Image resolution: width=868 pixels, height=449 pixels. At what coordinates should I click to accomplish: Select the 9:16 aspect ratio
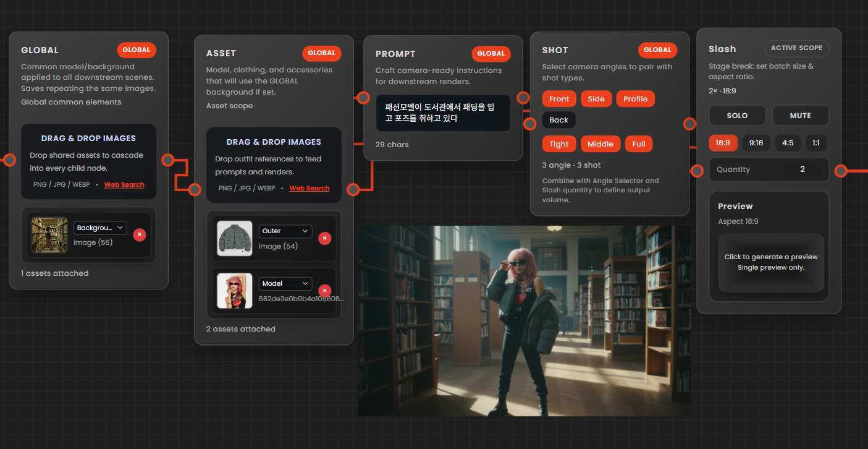[756, 143]
